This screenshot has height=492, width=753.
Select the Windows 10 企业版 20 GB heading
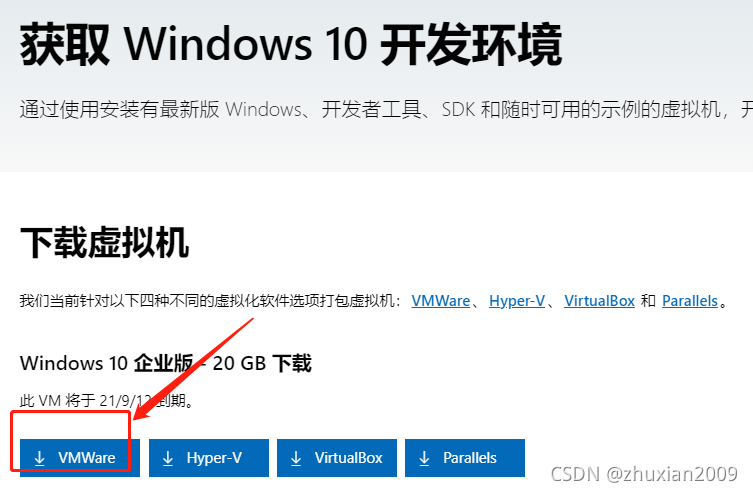166,363
